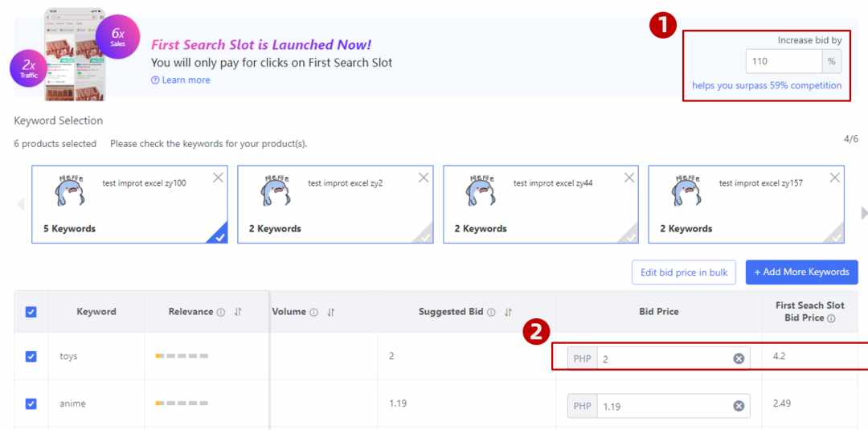Screen dimensions: 868x430
Task: Click 'helps you surpass 59% competition' text
Action: click(767, 86)
